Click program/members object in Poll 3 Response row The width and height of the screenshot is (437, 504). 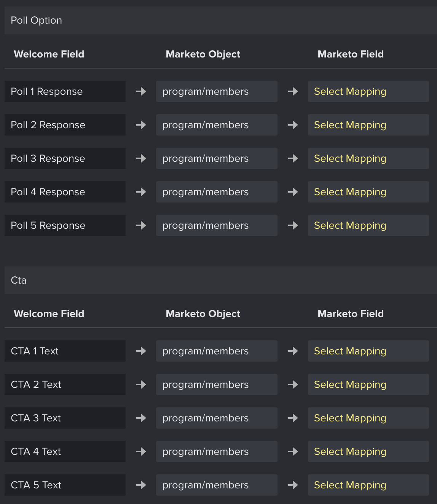[217, 158]
